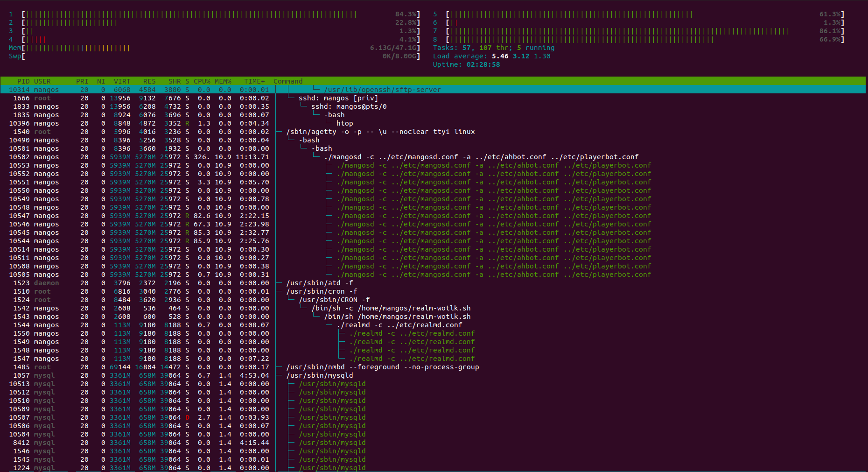The width and height of the screenshot is (868, 472).
Task: Collapse the /usr/sbin/mysqld process tree
Action: 319,375
